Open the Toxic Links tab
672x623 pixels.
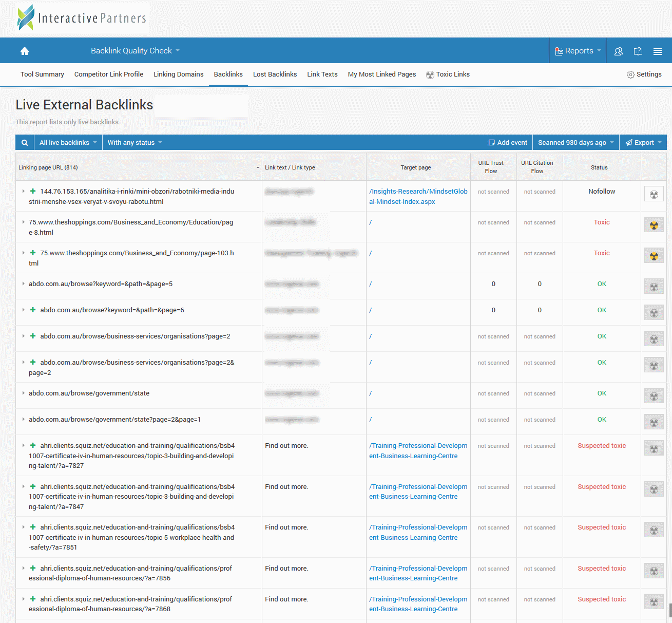coord(448,74)
